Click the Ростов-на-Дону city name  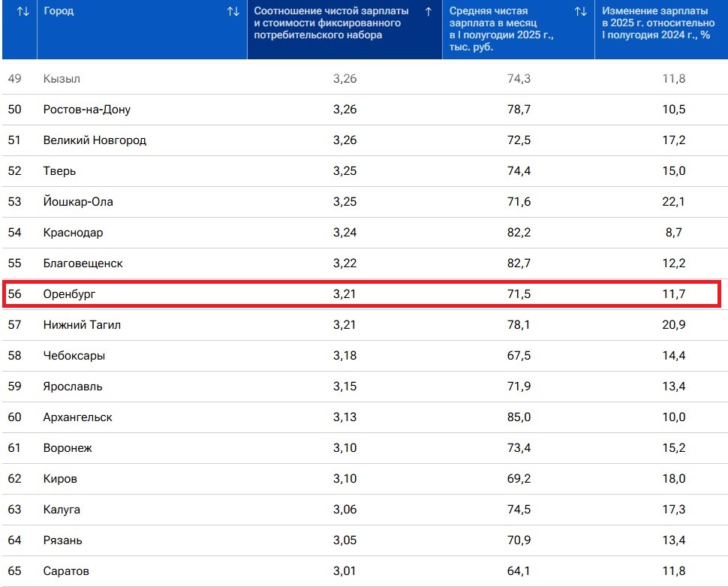click(86, 110)
